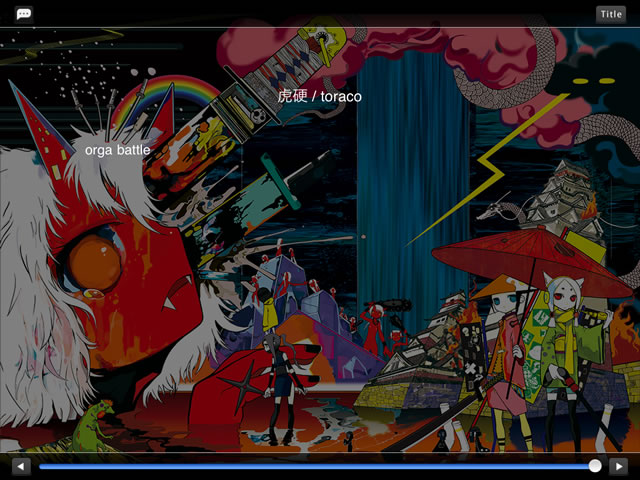
Task: Go to the previous page with the left arrow
Action: tap(21, 466)
